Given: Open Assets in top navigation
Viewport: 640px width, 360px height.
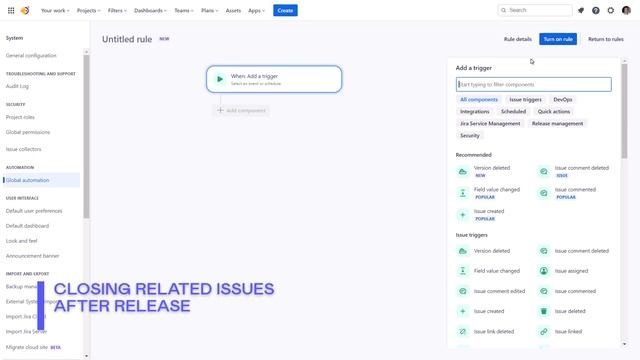Looking at the screenshot, I should 233,11.
